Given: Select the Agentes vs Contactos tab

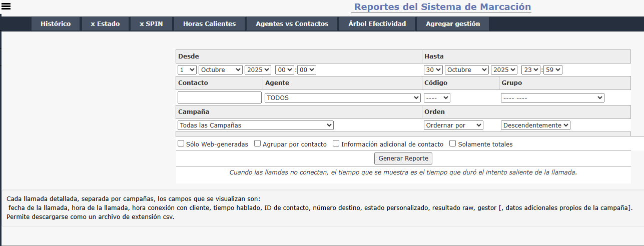Looking at the screenshot, I should (x=292, y=24).
